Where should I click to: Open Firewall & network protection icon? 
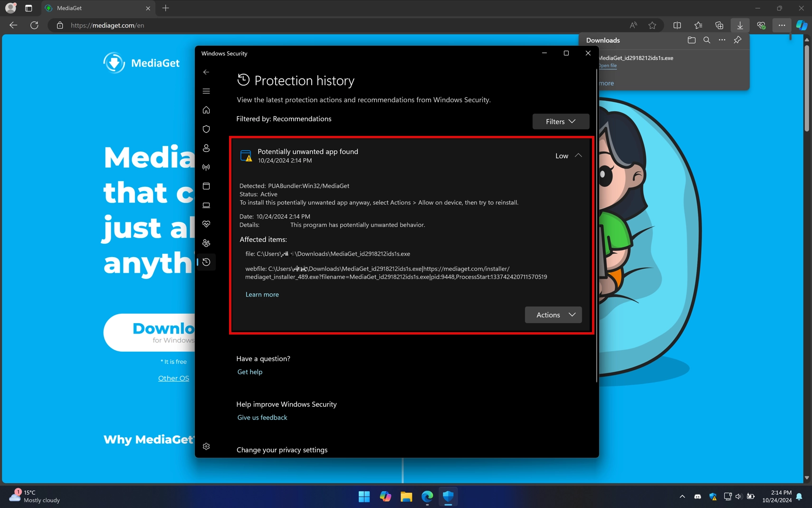point(206,167)
